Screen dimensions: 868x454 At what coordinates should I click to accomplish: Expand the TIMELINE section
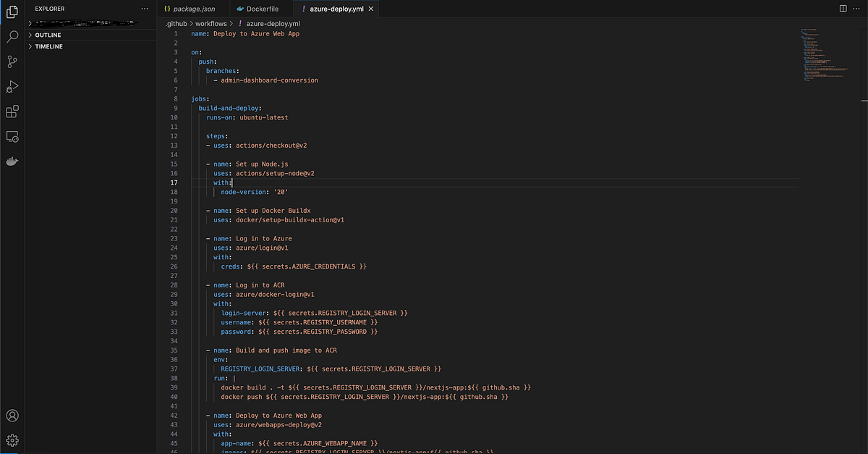click(x=92, y=46)
